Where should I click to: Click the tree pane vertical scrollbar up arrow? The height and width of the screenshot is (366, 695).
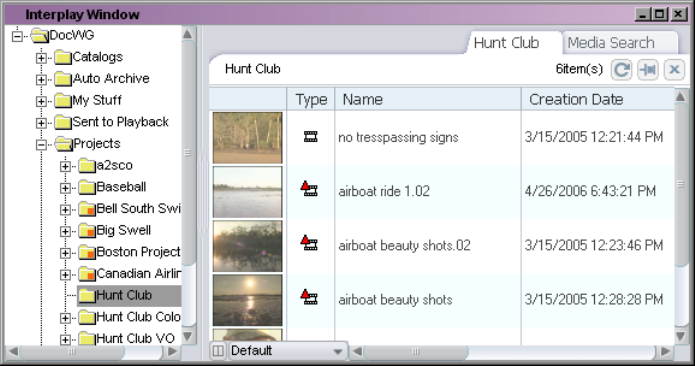[x=187, y=34]
